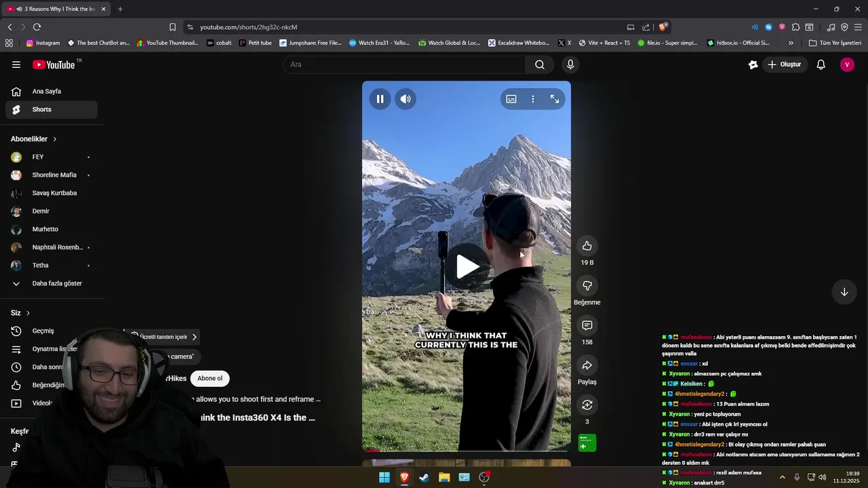Open the Brave VPN shield icon

(844, 27)
